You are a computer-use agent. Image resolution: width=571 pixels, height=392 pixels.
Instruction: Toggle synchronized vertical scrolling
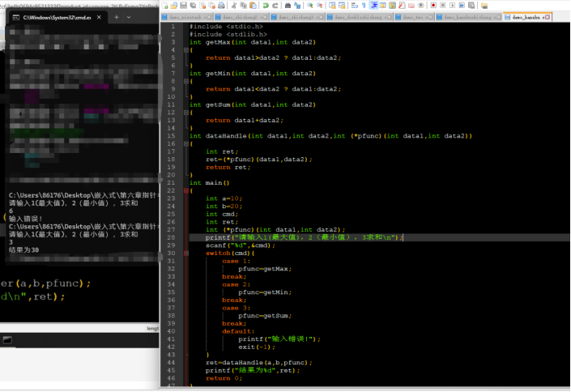click(x=332, y=6)
